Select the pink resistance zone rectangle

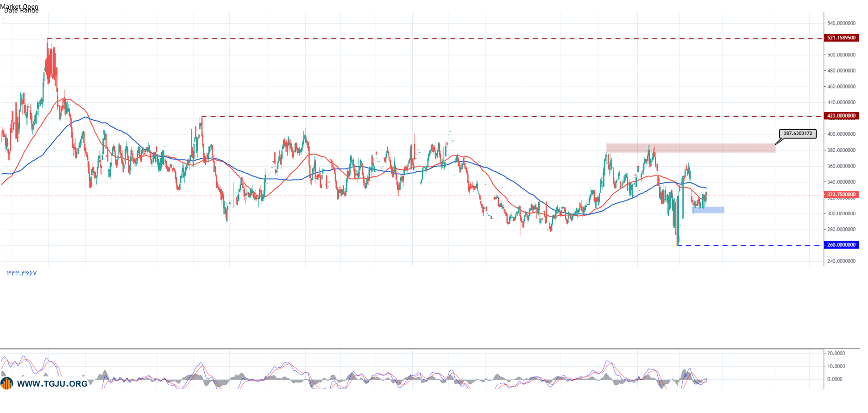(691, 148)
